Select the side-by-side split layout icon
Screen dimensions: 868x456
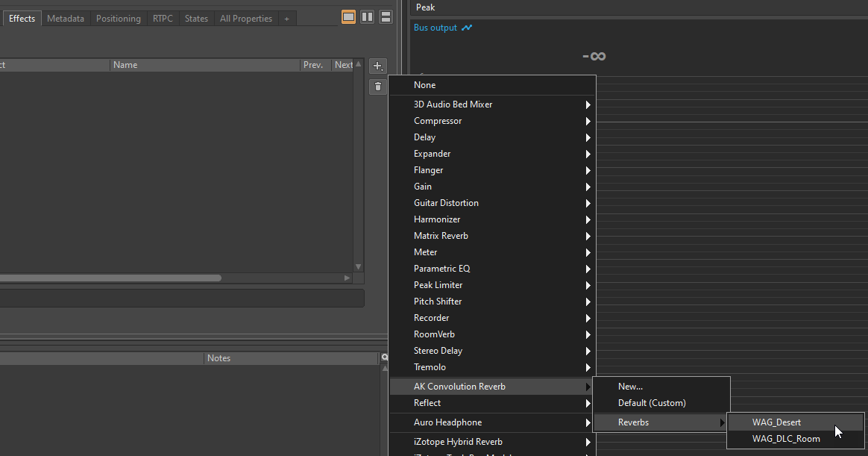[x=367, y=17]
